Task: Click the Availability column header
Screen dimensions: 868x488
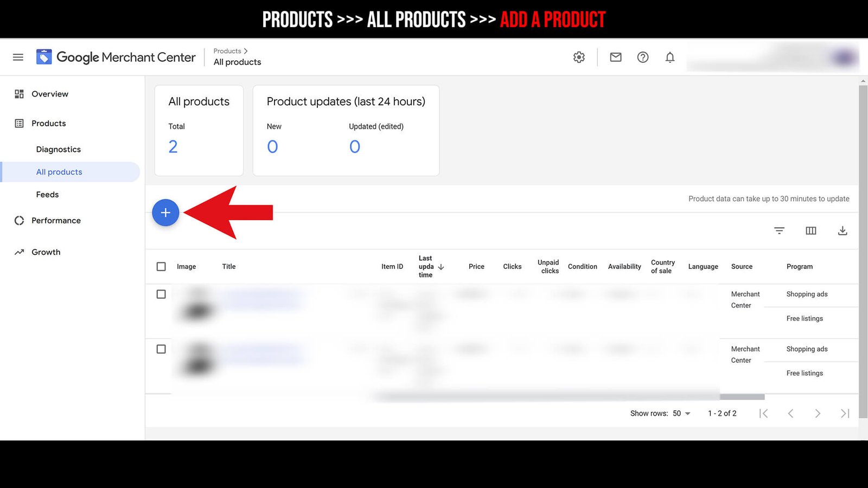Action: 624,266
